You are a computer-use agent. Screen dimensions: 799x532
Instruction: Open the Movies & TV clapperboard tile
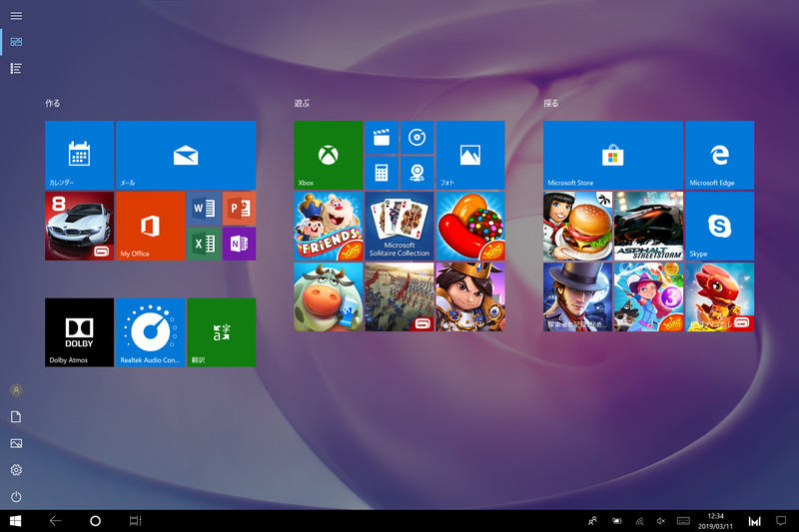tap(382, 138)
